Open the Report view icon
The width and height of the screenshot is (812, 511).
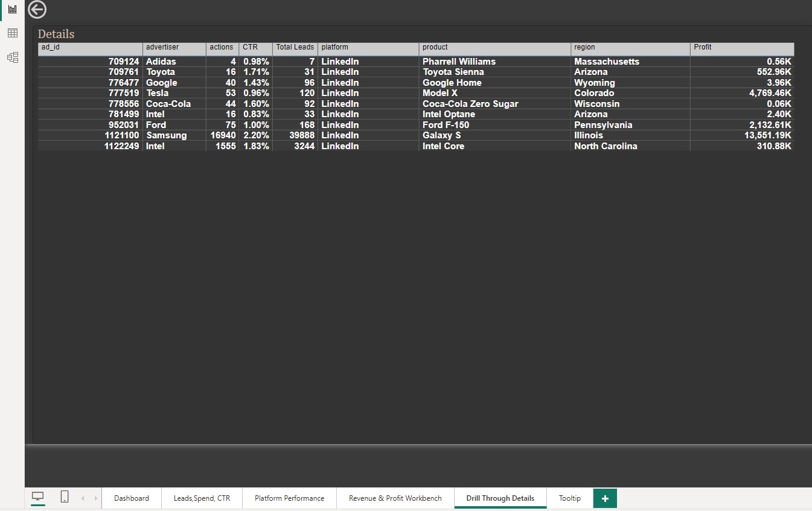click(x=12, y=9)
